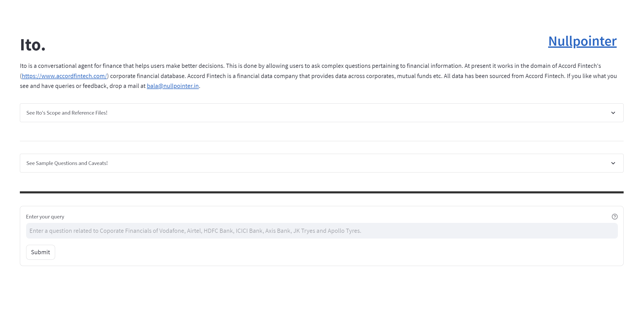Click the Enter your query label
The height and width of the screenshot is (320, 644).
(x=45, y=217)
